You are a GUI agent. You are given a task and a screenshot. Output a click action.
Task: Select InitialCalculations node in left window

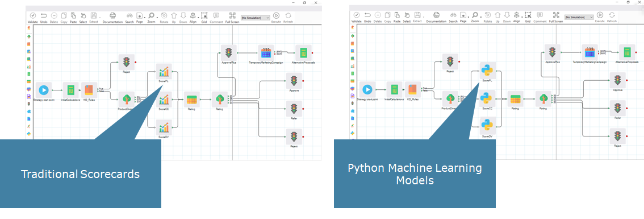pos(70,90)
